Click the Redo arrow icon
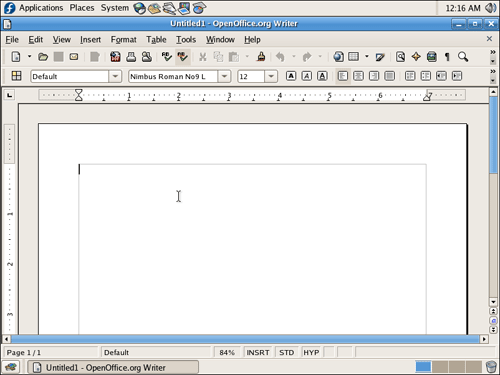 (x=307, y=57)
